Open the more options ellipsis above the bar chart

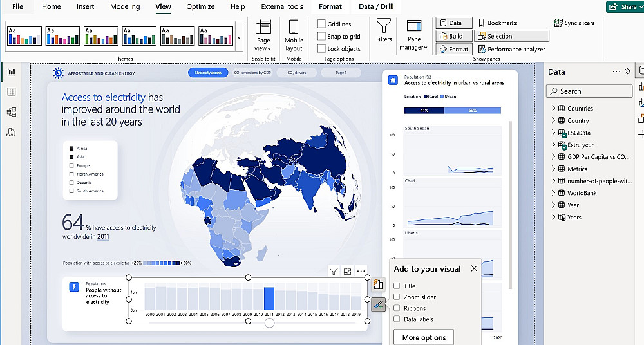click(x=361, y=271)
